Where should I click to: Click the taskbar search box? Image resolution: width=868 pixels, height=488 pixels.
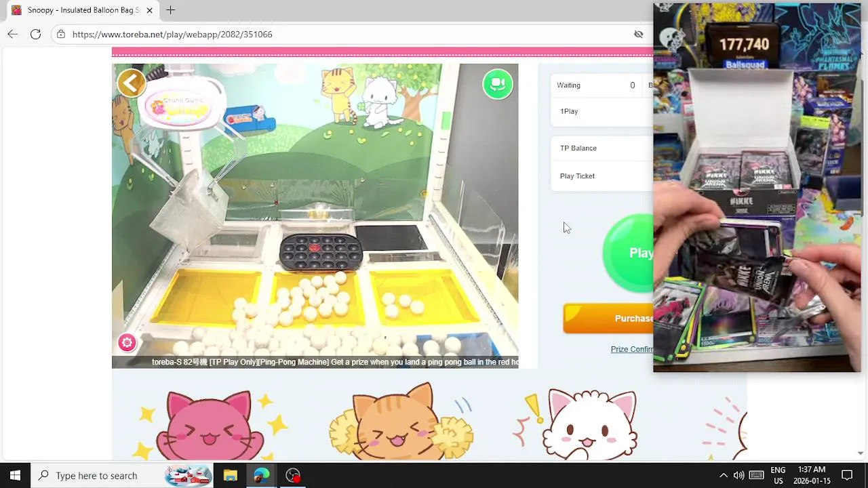pos(122,475)
